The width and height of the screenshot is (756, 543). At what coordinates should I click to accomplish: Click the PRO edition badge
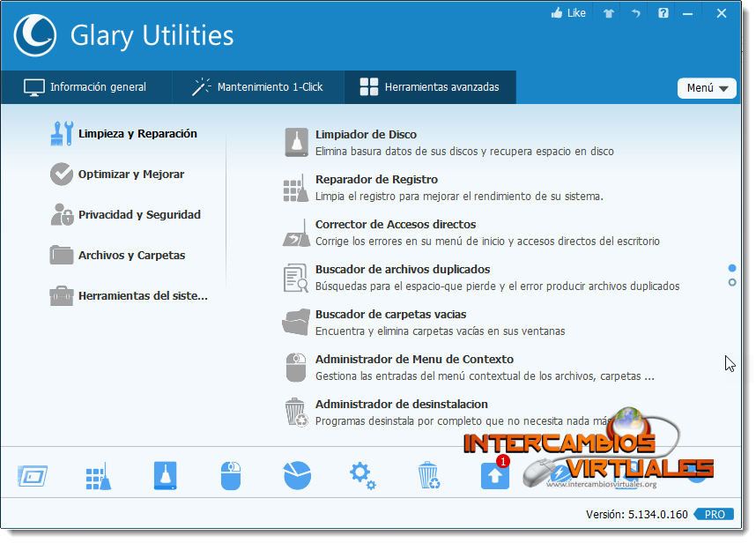[714, 515]
